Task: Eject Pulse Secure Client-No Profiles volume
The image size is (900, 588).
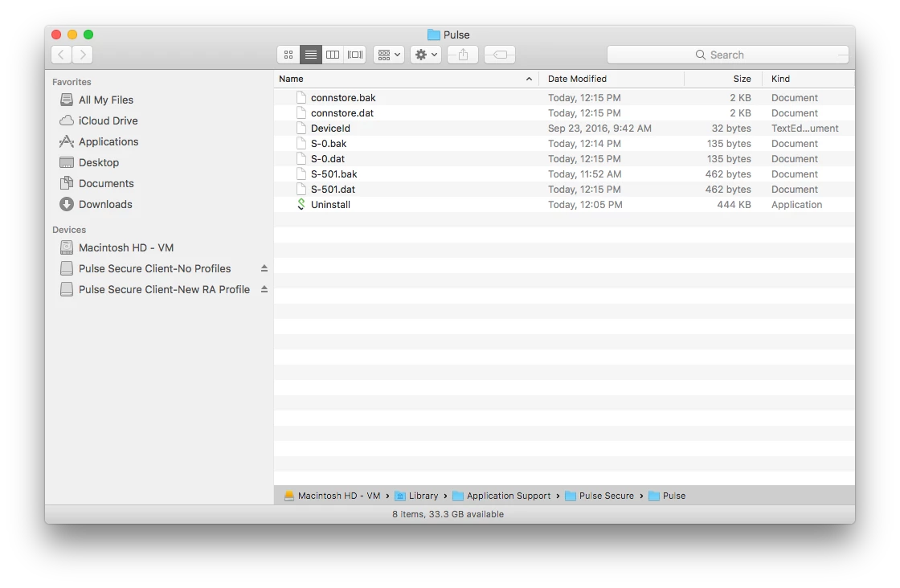Action: coord(264,268)
